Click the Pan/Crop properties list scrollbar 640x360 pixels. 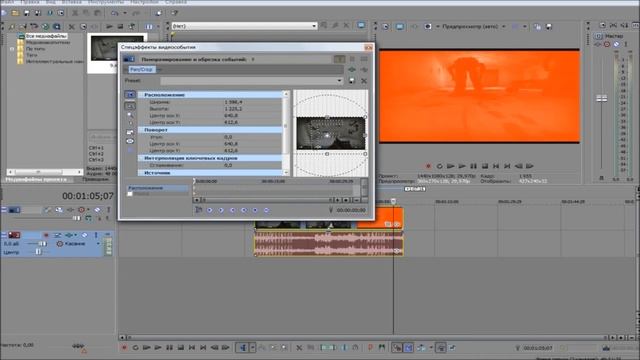[x=286, y=133]
